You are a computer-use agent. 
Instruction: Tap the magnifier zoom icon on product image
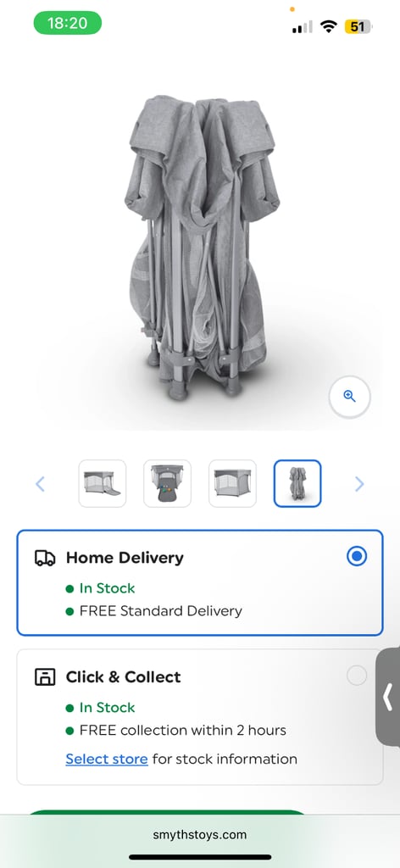point(349,397)
